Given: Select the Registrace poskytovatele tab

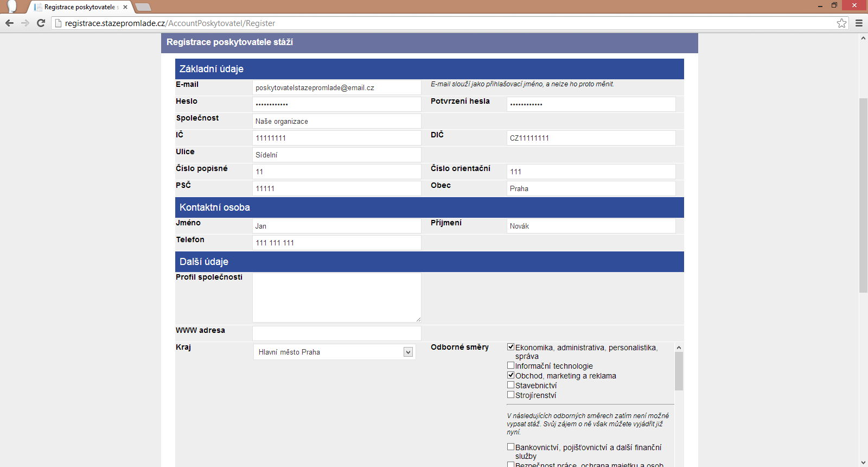Looking at the screenshot, I should (x=80, y=7).
